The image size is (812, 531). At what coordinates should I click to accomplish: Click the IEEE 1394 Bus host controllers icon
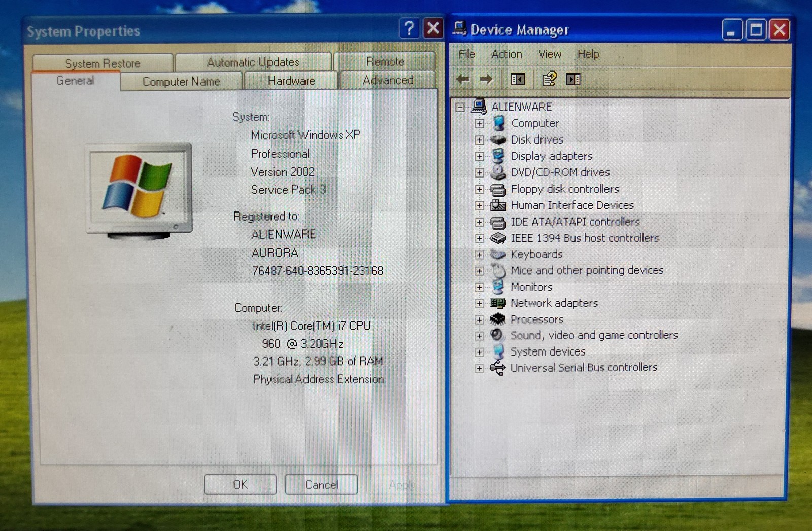(498, 238)
